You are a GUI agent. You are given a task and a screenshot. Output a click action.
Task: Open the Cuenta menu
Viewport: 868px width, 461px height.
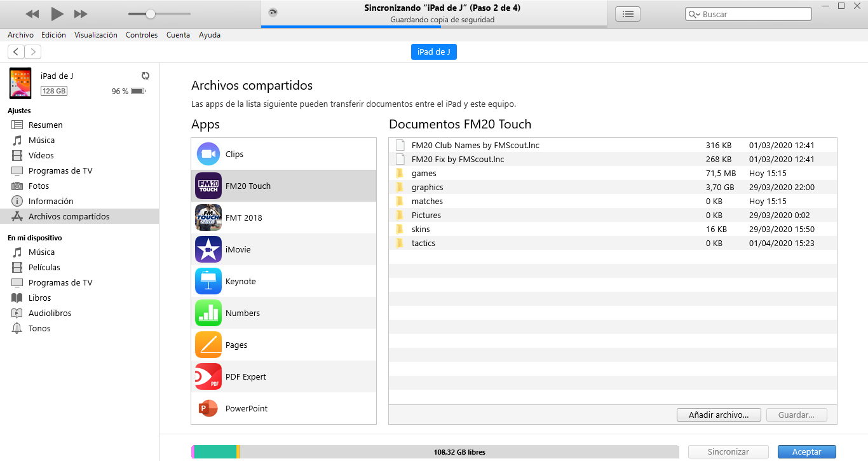coord(179,35)
